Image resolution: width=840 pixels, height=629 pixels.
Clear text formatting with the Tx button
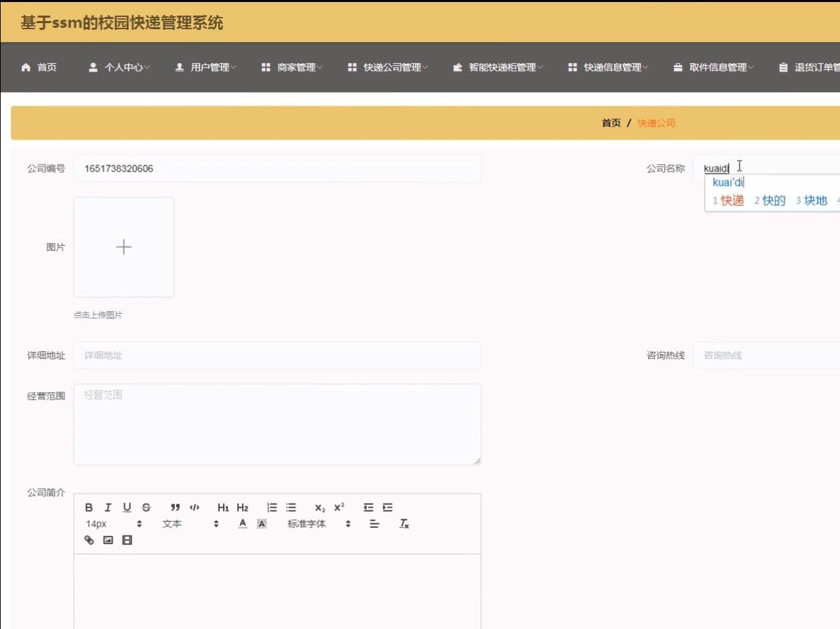click(x=403, y=523)
